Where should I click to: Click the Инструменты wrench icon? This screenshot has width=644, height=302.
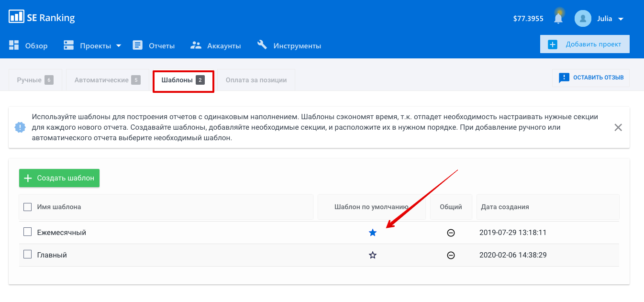(x=262, y=45)
